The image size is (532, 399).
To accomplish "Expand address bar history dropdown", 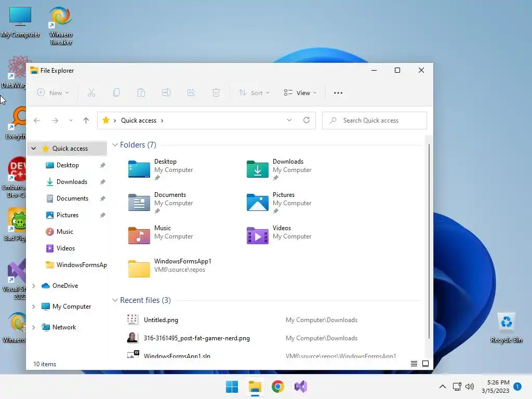I will (x=289, y=120).
